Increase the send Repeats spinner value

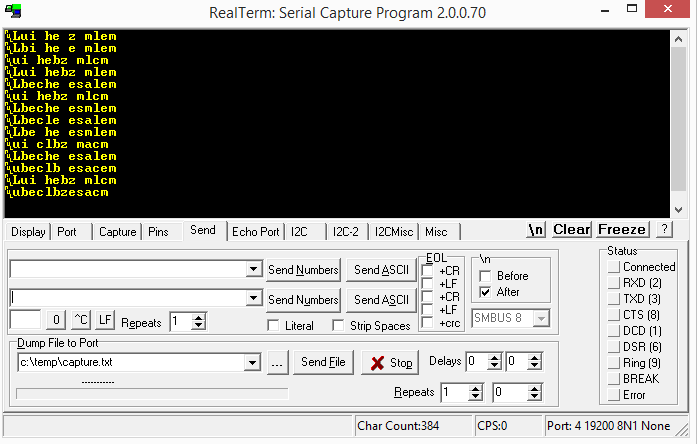pyautogui.click(x=199, y=317)
